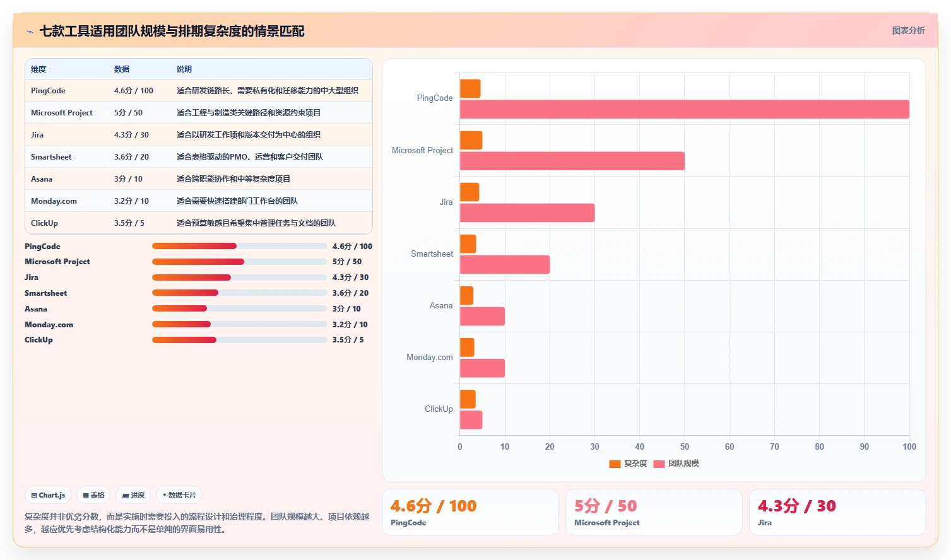The width and height of the screenshot is (951, 560).
Task: Click table value 5分 / 50
Action: point(128,113)
